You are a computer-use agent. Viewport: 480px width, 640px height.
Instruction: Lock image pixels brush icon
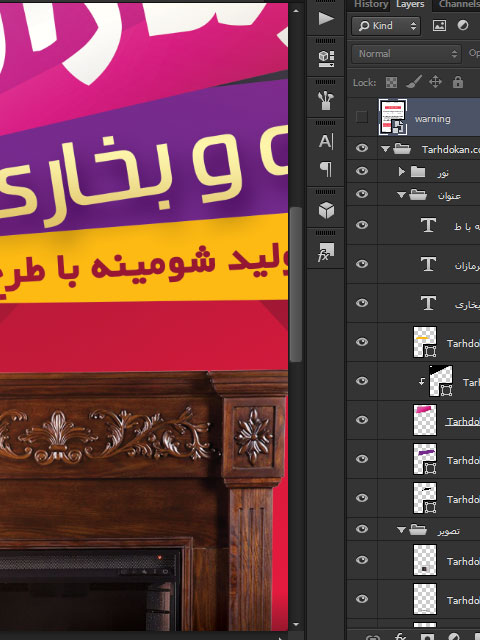413,82
